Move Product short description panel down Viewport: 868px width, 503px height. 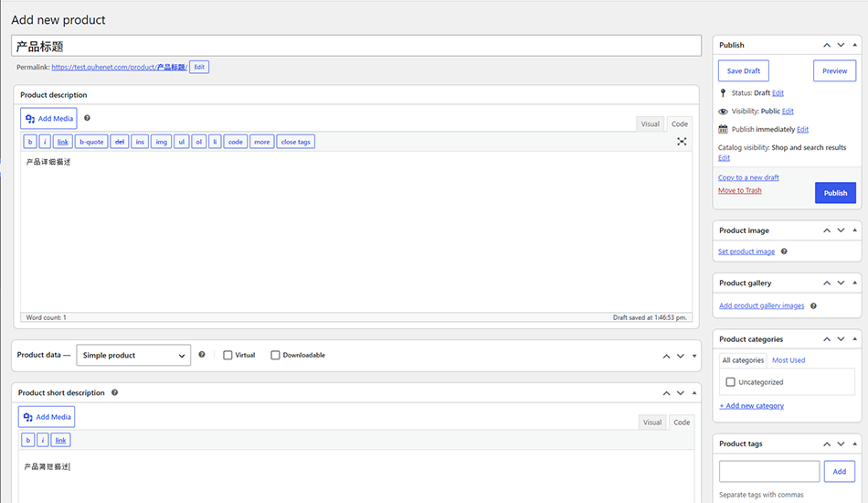click(x=681, y=392)
